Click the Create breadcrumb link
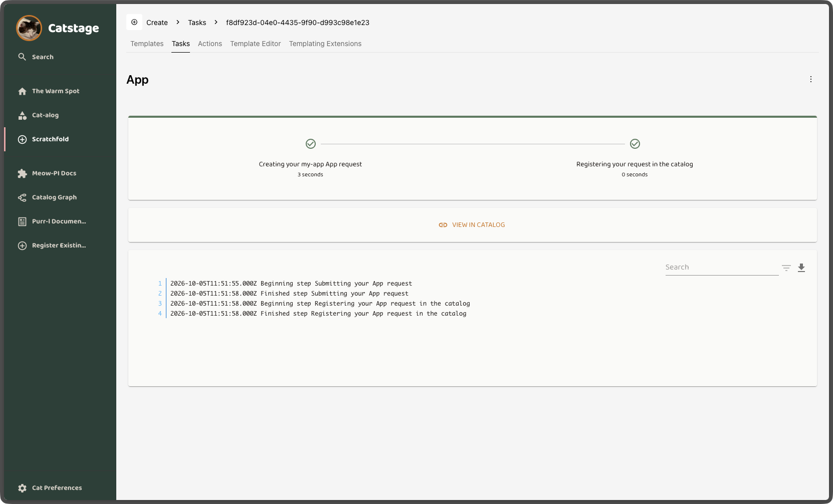 pos(157,23)
